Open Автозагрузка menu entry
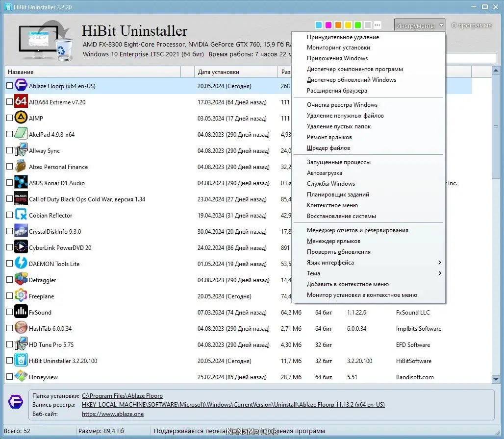 point(368,173)
